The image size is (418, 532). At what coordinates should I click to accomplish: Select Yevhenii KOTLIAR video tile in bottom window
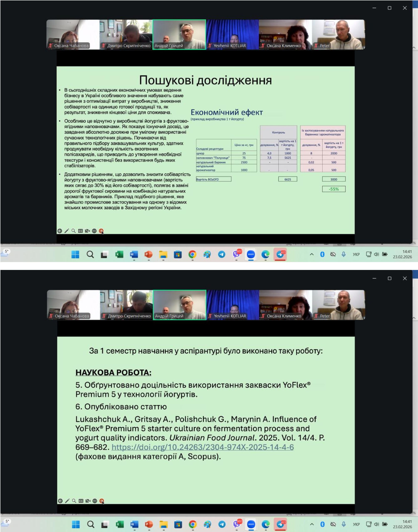pos(232,305)
